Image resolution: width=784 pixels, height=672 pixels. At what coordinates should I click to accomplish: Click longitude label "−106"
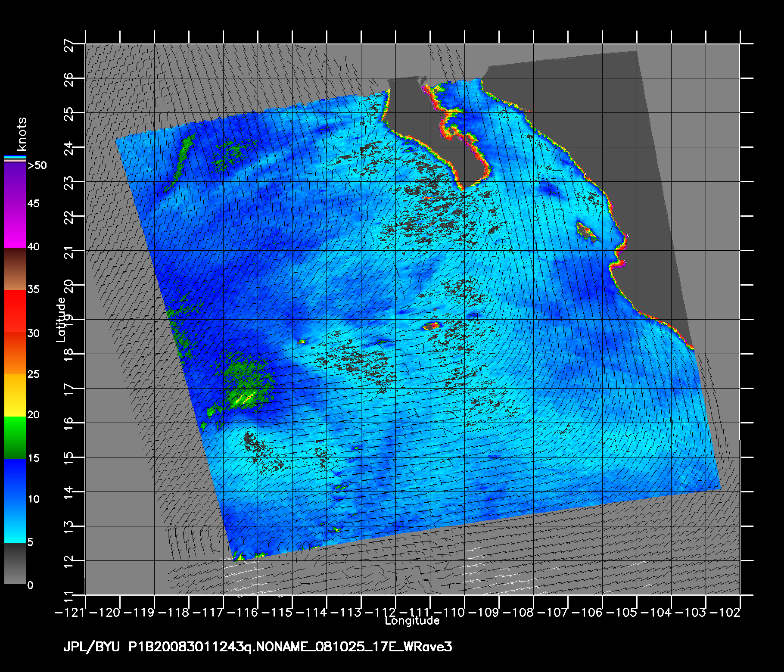(x=588, y=612)
